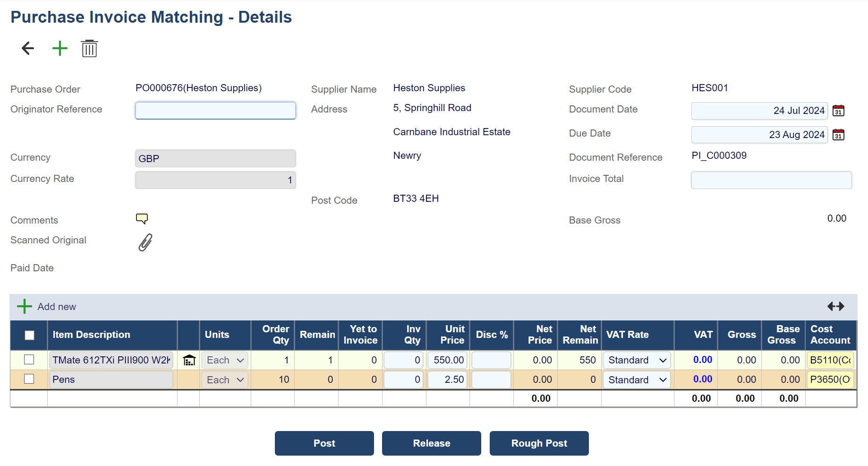Image resolution: width=868 pixels, height=466 pixels.
Task: Click the trash delete icon
Action: 89,48
